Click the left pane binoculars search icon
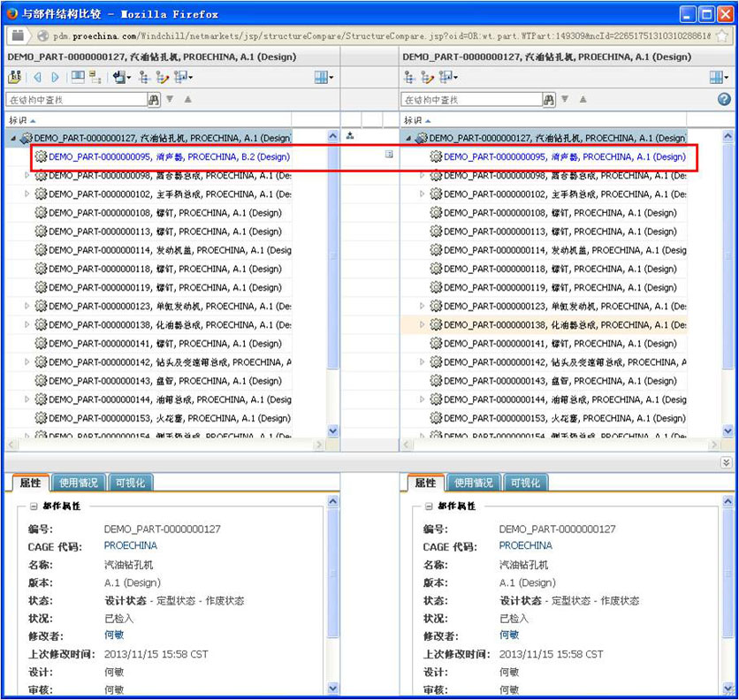 pos(154,100)
